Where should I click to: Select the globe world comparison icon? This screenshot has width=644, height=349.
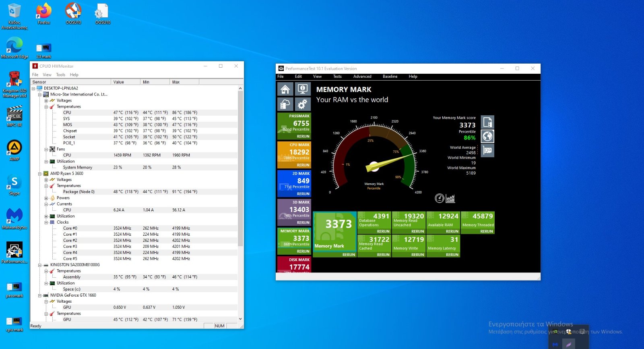click(487, 136)
